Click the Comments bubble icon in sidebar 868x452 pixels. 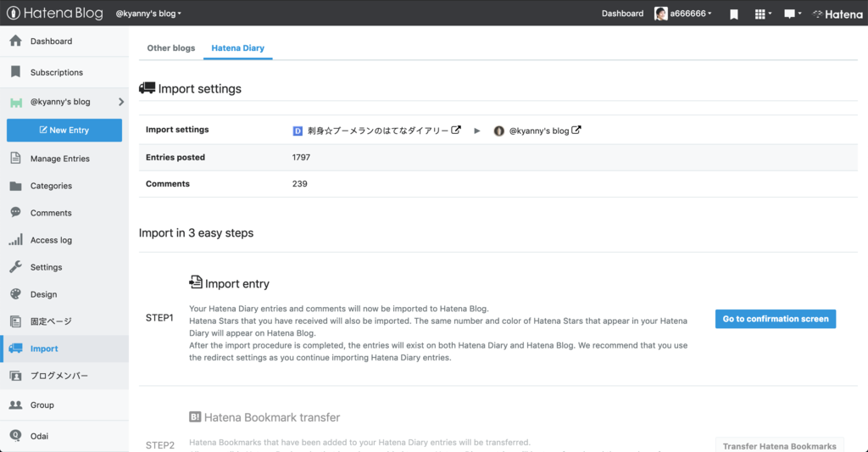(15, 212)
